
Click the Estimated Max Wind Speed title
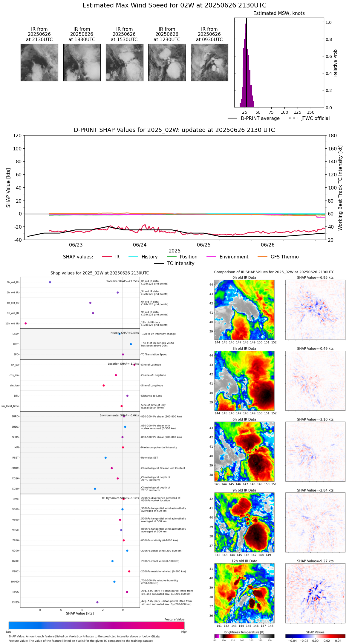click(174, 5)
